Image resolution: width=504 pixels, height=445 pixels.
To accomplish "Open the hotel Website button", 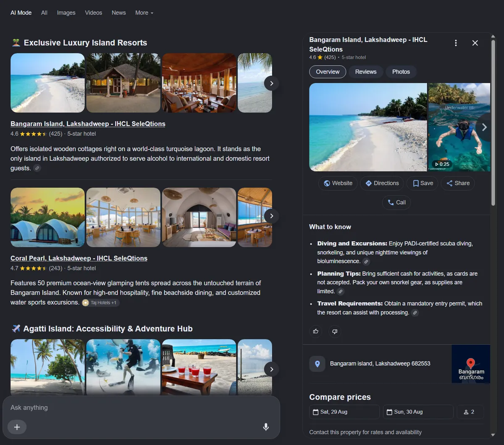I will (x=338, y=183).
